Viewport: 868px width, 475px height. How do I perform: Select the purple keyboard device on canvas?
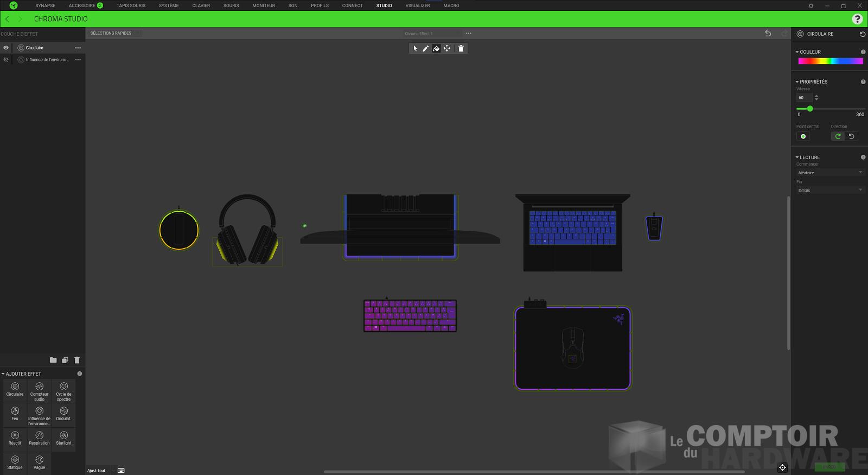coord(410,315)
